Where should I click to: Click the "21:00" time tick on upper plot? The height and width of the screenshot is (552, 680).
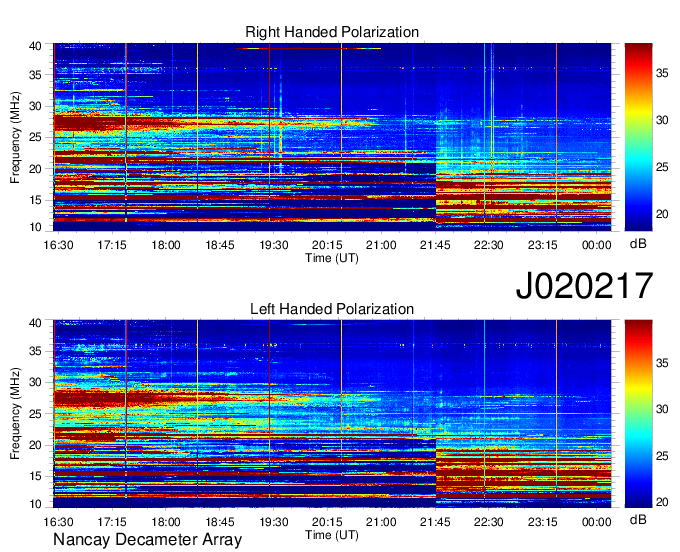point(382,245)
